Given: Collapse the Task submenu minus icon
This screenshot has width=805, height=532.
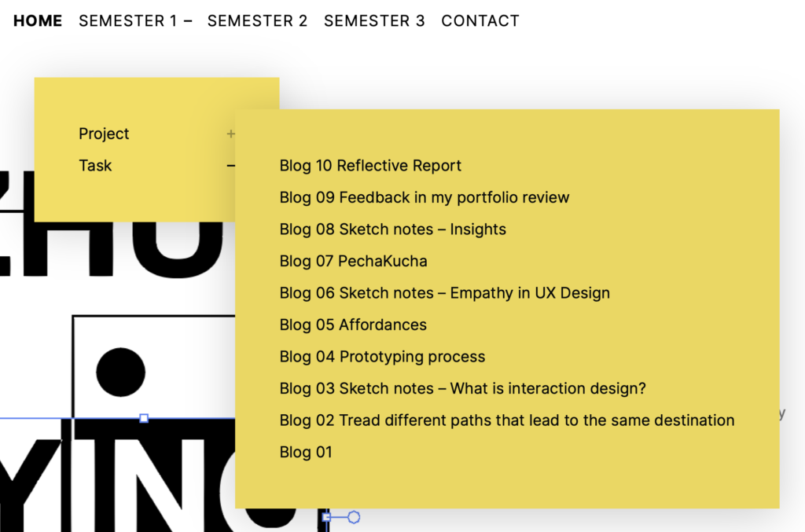Looking at the screenshot, I should tap(231, 166).
